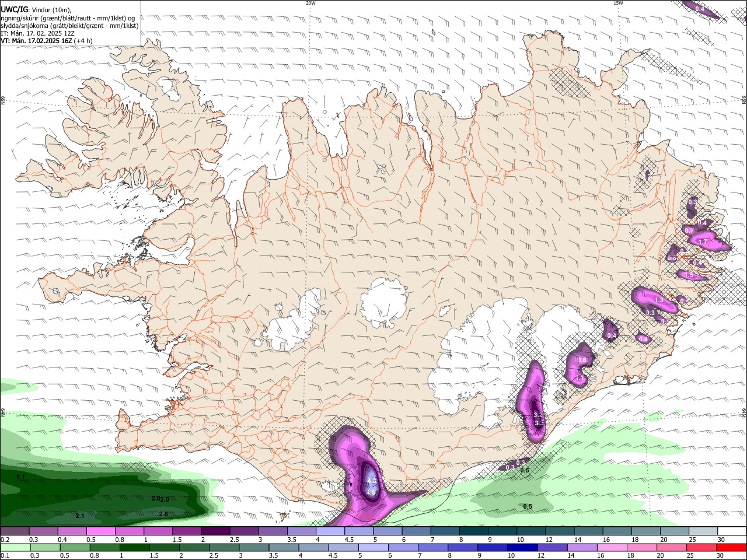Click the 'rigning/skúrir' legend description line
The height and width of the screenshot is (560, 747).
pos(67,18)
